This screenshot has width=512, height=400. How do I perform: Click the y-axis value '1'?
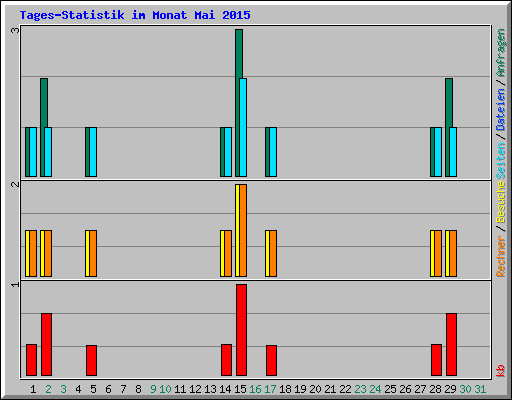point(15,284)
